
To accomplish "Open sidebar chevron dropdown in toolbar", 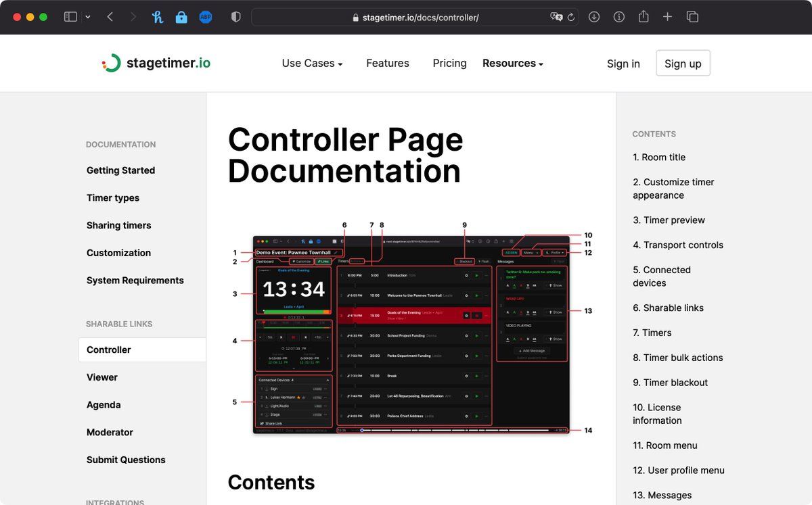I will 88,17.
